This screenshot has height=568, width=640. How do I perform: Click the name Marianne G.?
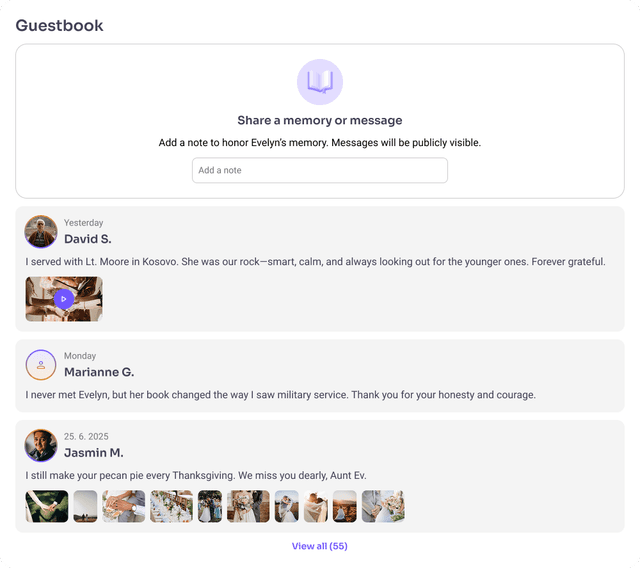[99, 372]
